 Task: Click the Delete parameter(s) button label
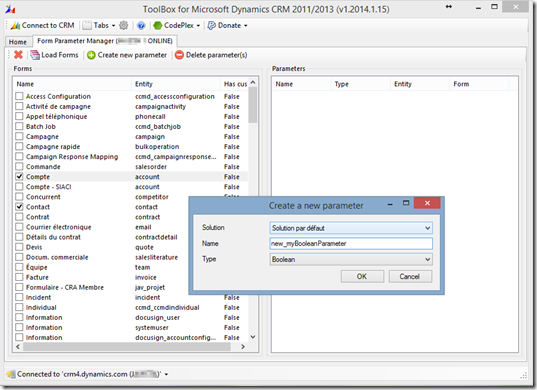pos(216,55)
